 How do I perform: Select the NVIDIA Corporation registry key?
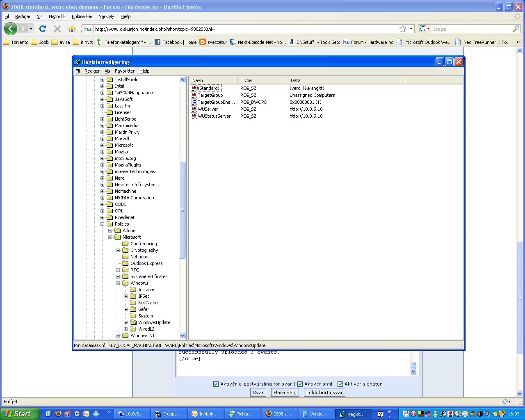point(134,198)
